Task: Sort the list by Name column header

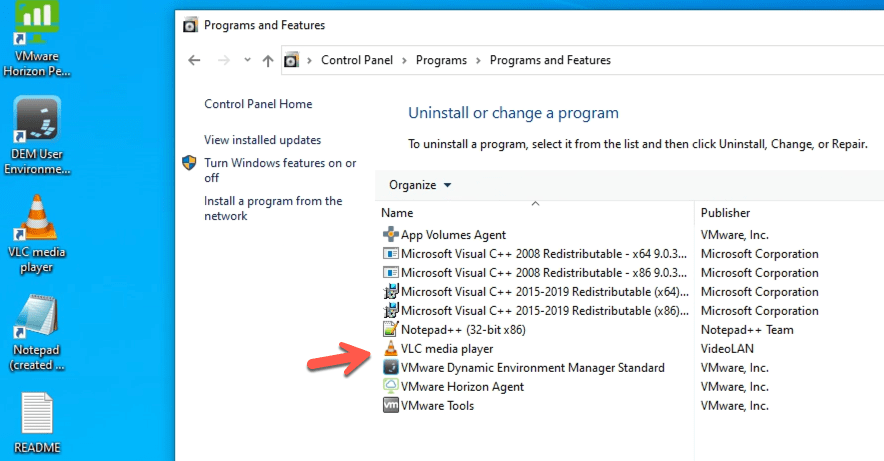Action: (x=397, y=213)
